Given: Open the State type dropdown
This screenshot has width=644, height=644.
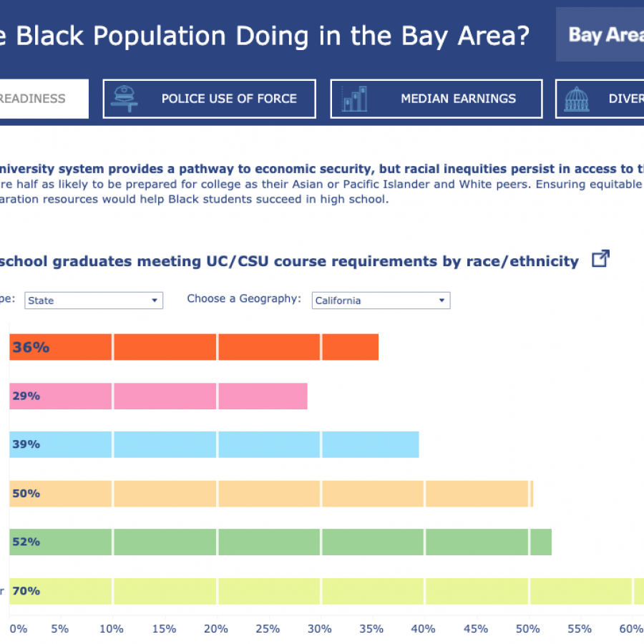Looking at the screenshot, I should 94,301.
